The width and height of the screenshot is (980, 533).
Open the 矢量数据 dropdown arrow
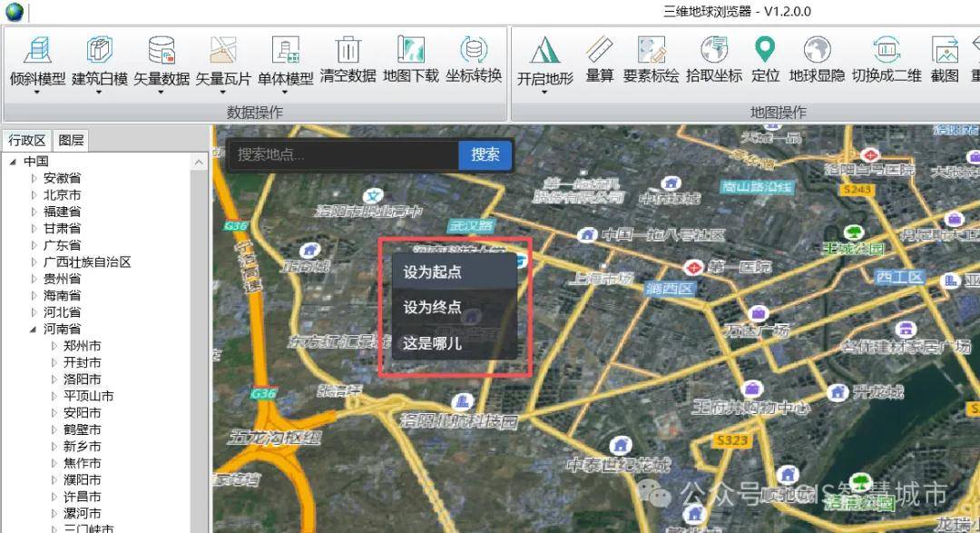[162, 92]
